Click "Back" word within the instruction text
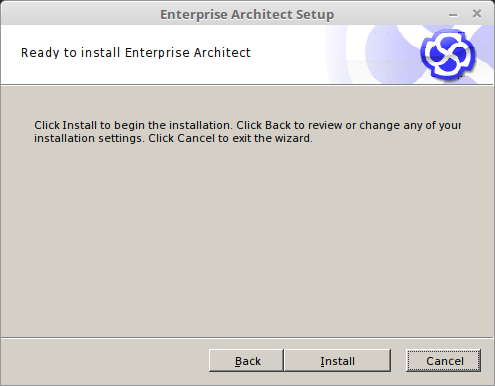495x386 pixels. pyautogui.click(x=278, y=125)
